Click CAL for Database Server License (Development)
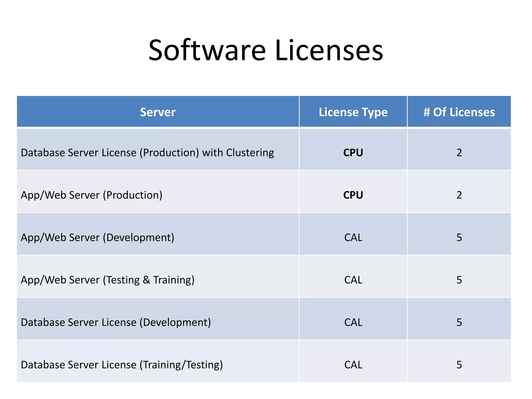 pos(353,322)
